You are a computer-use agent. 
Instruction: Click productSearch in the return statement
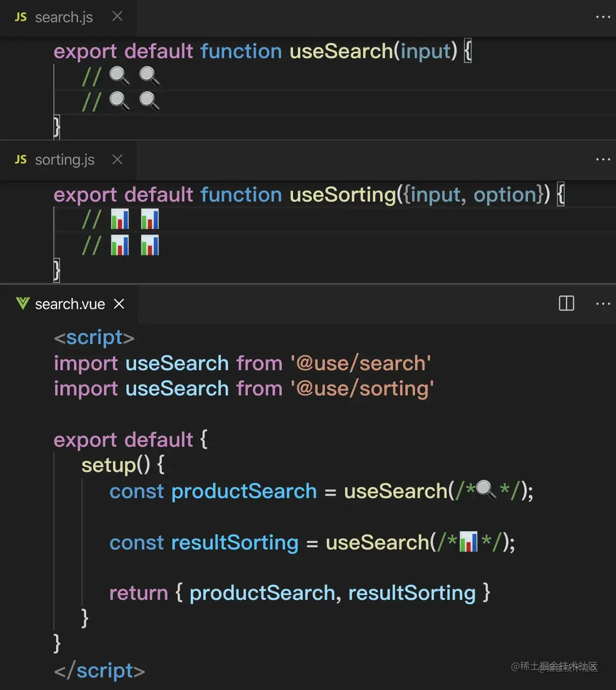point(262,594)
